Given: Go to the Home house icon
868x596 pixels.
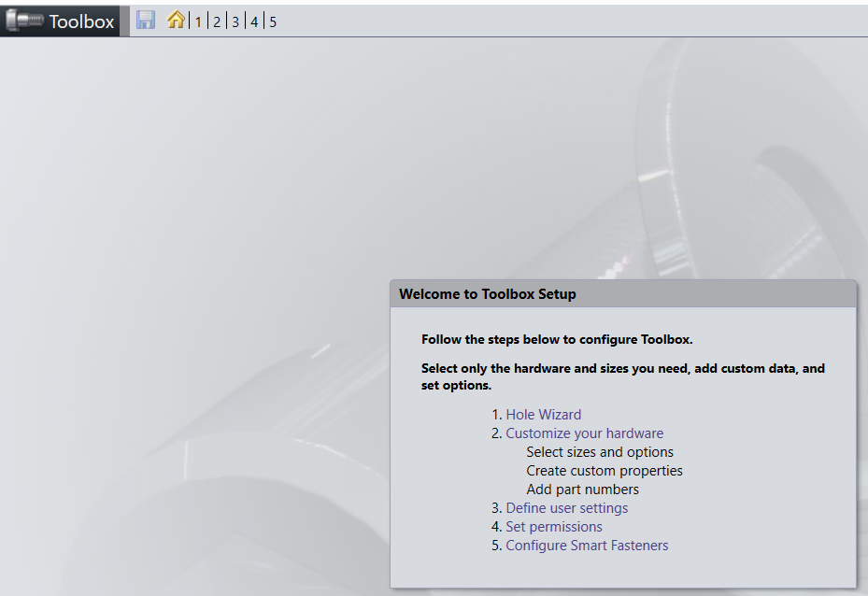Looking at the screenshot, I should pos(176,20).
